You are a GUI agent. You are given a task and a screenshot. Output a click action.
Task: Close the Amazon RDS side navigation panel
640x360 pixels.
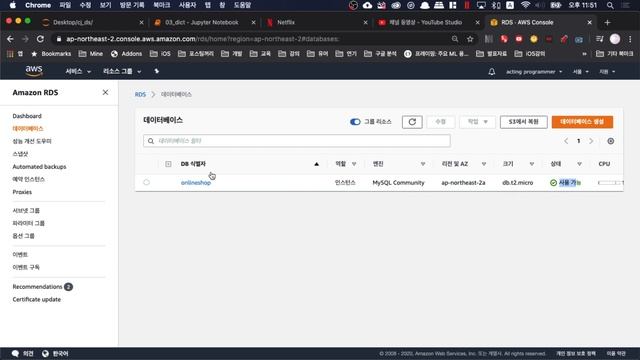pyautogui.click(x=105, y=92)
